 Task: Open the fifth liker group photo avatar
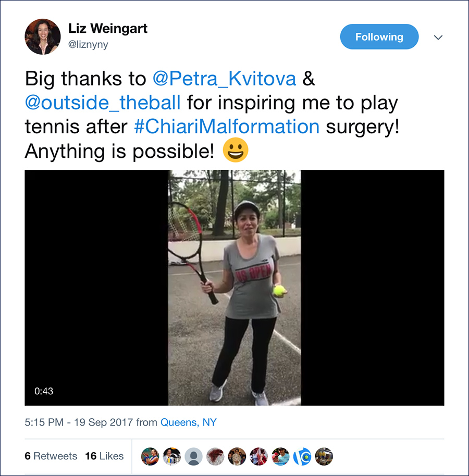(237, 456)
